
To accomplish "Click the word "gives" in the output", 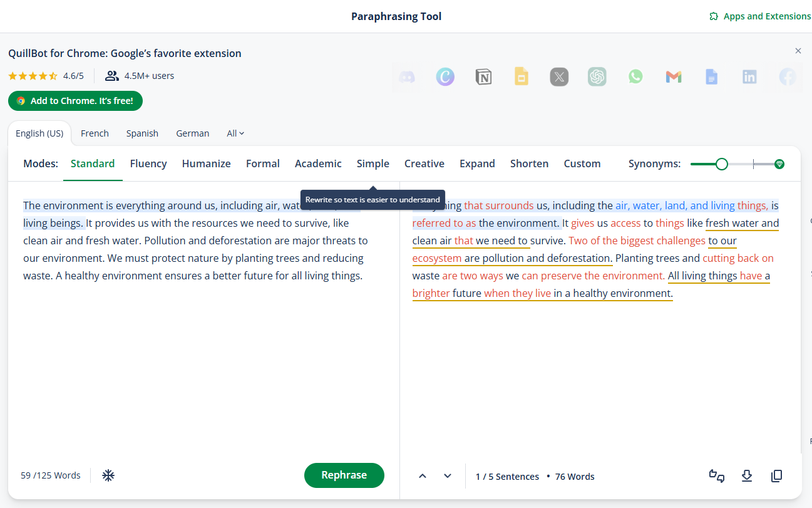I will pos(582,223).
